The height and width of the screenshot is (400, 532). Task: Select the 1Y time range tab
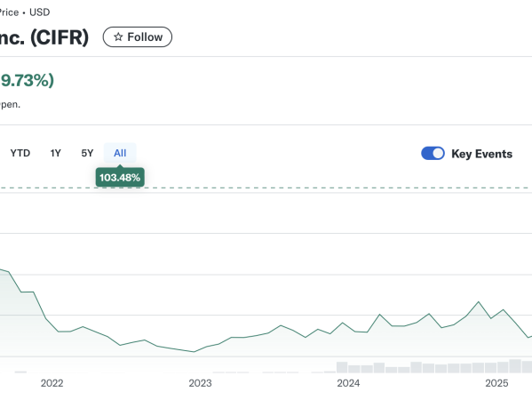56,153
